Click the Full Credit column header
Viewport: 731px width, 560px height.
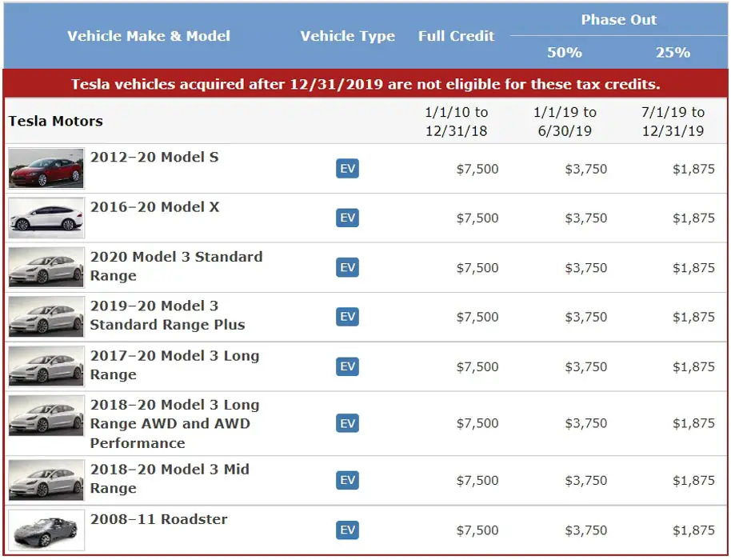456,36
